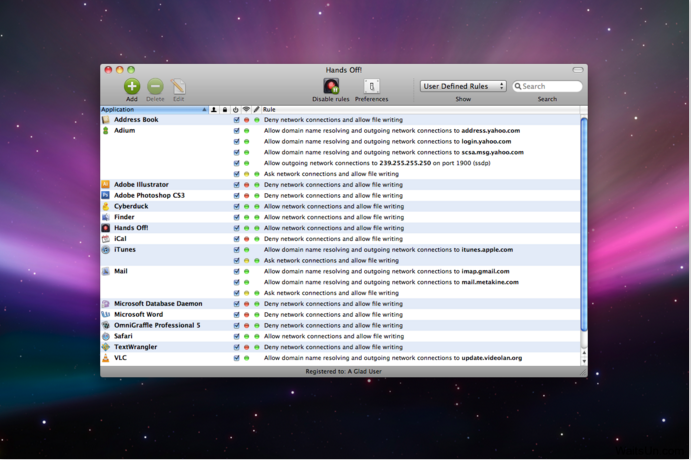Select the Safari application name
Image resolution: width=691 pixels, height=460 pixels.
point(123,336)
